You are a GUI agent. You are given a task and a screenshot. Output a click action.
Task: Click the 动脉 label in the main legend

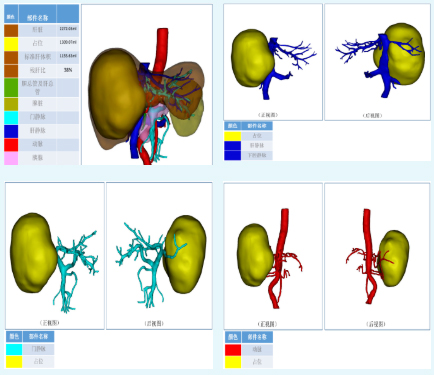37,144
